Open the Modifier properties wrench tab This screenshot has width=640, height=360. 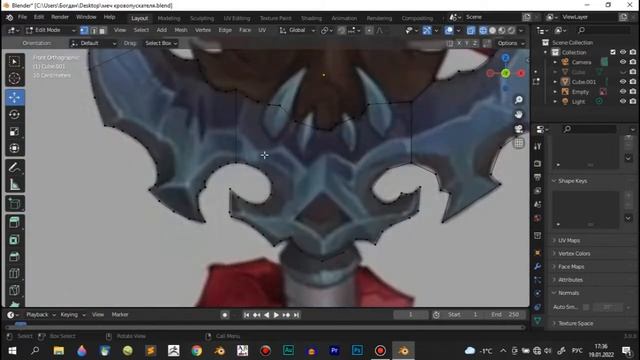538,266
